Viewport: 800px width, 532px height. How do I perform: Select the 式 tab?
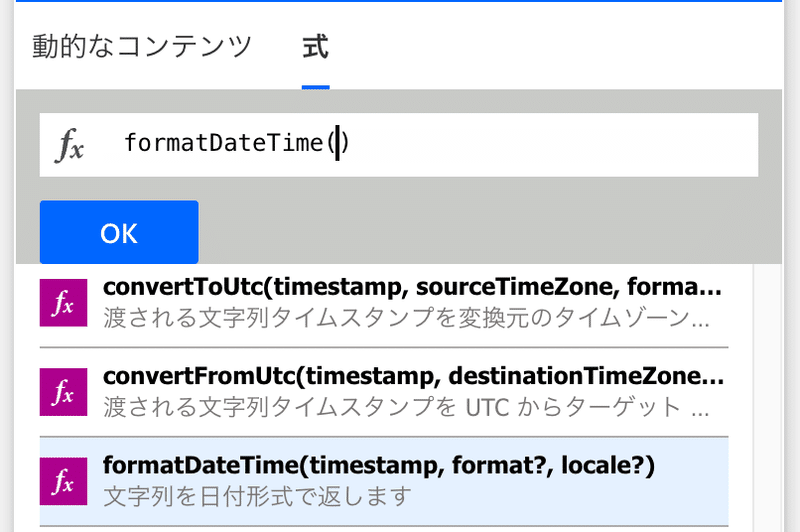point(315,46)
